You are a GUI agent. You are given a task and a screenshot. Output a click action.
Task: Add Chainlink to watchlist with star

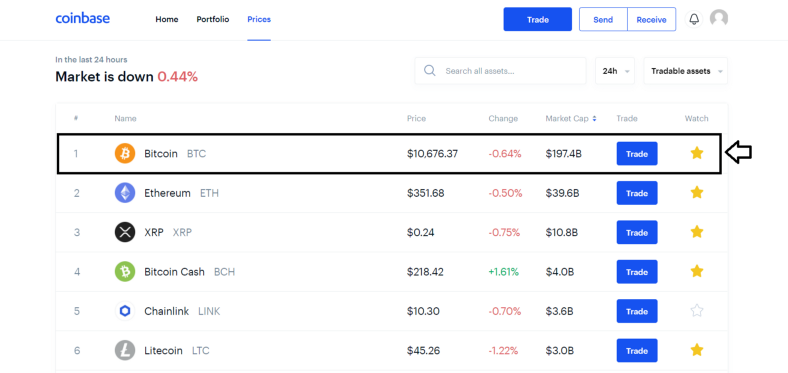point(697,311)
